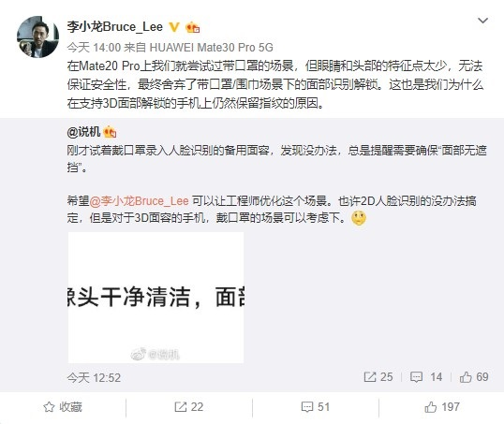
Task: Like the post with 197 likes
Action: tap(442, 407)
